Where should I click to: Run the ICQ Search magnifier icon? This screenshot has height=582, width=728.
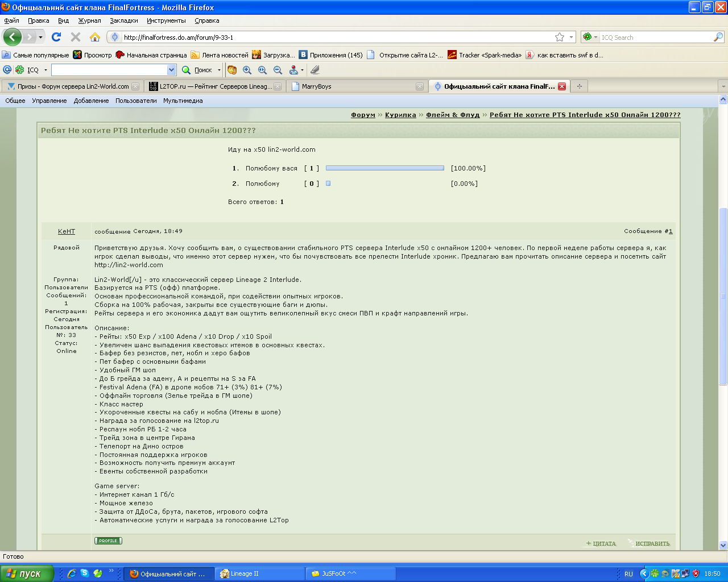718,37
